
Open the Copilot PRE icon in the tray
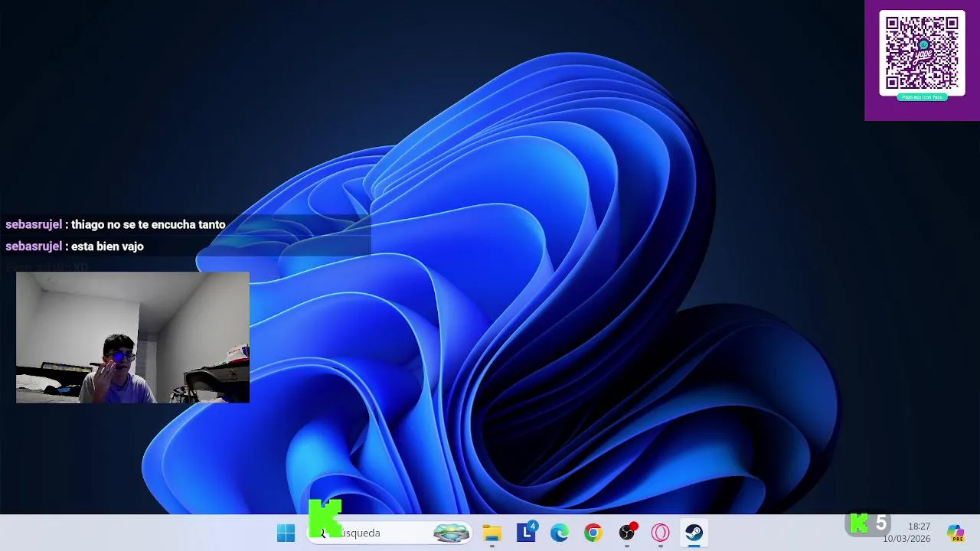955,533
